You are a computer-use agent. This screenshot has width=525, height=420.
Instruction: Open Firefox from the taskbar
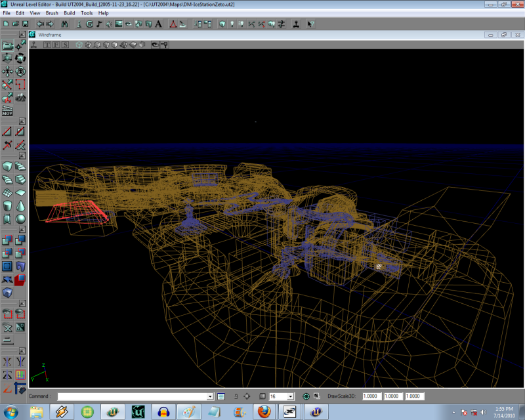pyautogui.click(x=264, y=411)
